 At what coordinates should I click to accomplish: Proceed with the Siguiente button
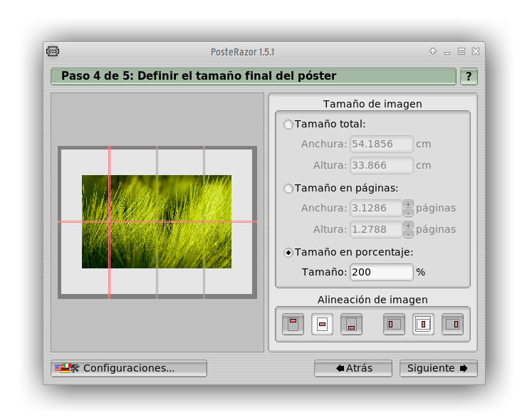(439, 369)
